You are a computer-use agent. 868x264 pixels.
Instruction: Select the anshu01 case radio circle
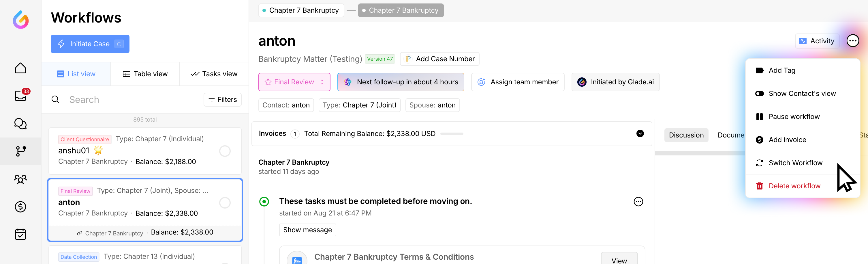click(x=225, y=151)
